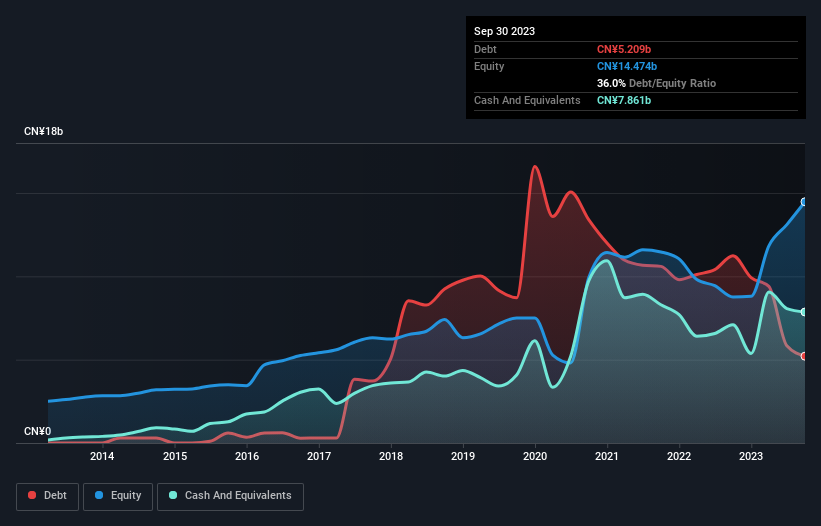The height and width of the screenshot is (526, 821).
Task: Click the 2020 x-axis label
Action: pyautogui.click(x=535, y=456)
